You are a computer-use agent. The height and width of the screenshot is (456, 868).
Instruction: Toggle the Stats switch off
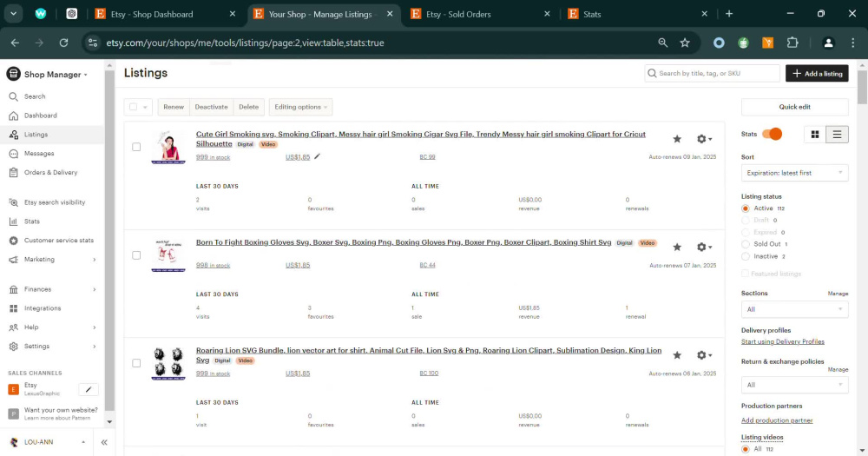[772, 134]
